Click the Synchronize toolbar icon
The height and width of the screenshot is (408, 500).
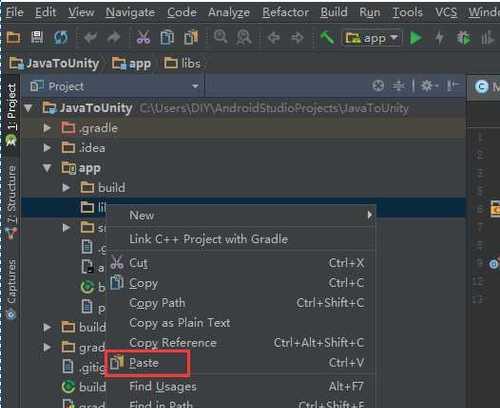pyautogui.click(x=61, y=37)
